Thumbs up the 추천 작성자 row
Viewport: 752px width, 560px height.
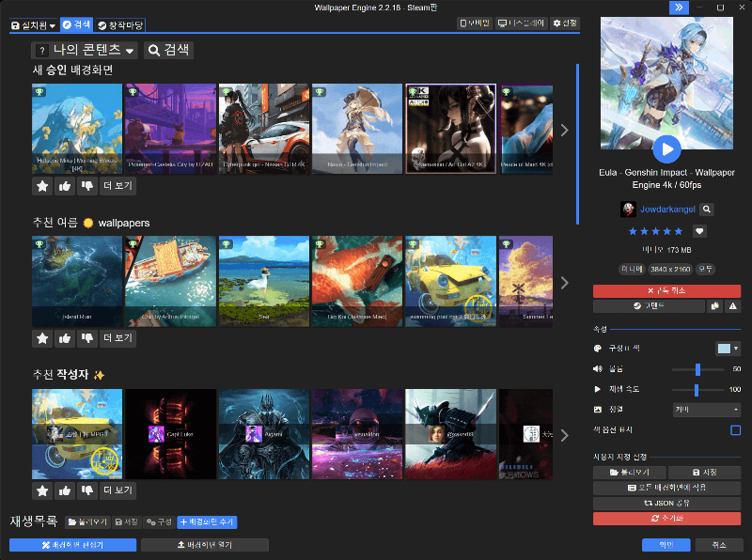pos(65,491)
